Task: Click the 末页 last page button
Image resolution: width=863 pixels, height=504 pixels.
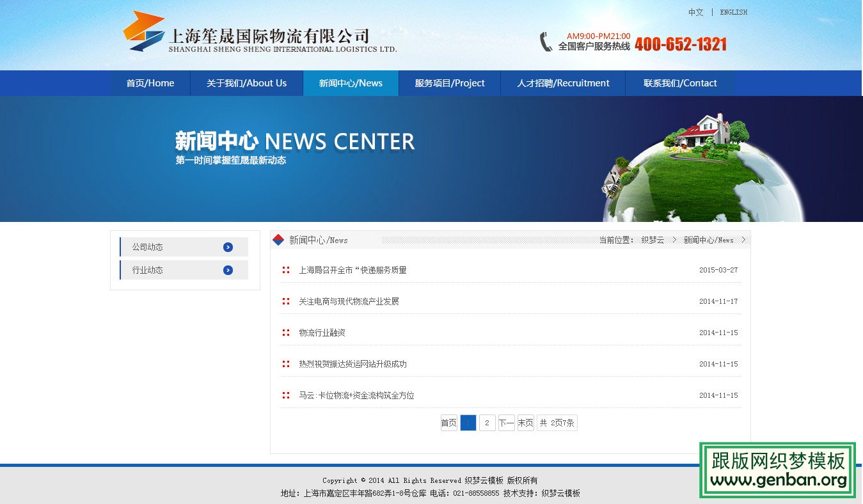Action: click(525, 423)
